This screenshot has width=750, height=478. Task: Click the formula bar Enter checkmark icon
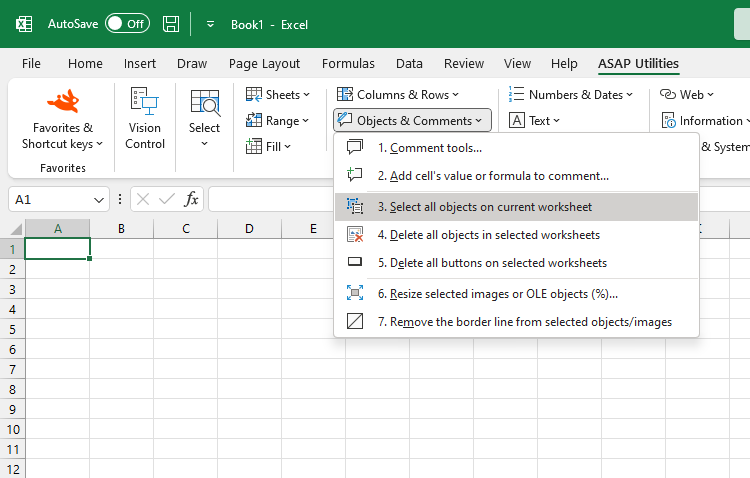pyautogui.click(x=166, y=199)
